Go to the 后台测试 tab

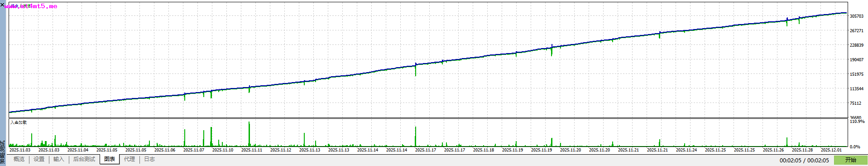tap(84, 159)
